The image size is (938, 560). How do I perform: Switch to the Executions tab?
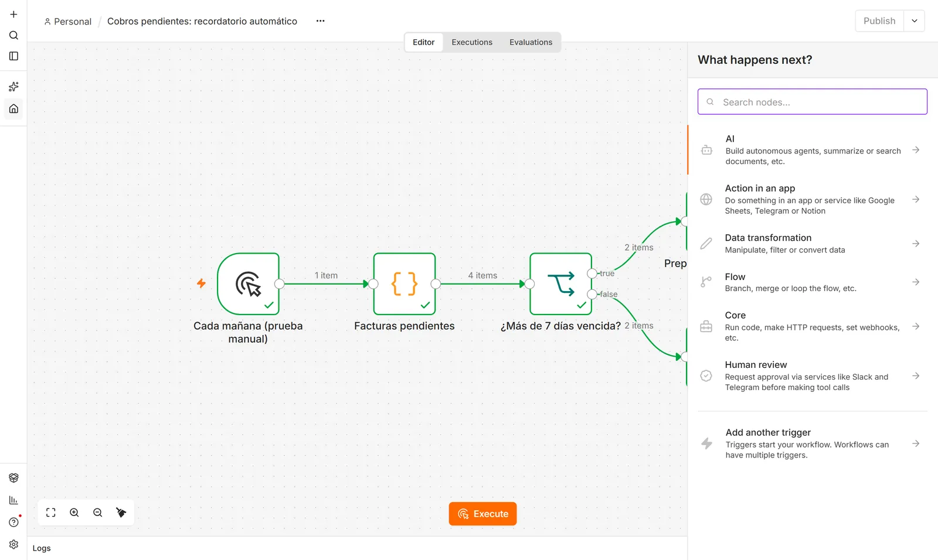[472, 42]
